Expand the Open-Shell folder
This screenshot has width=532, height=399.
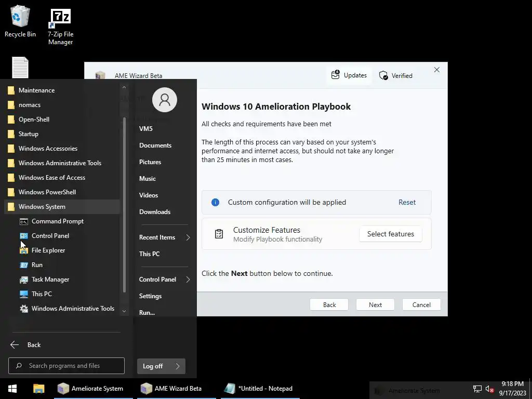tap(62, 119)
